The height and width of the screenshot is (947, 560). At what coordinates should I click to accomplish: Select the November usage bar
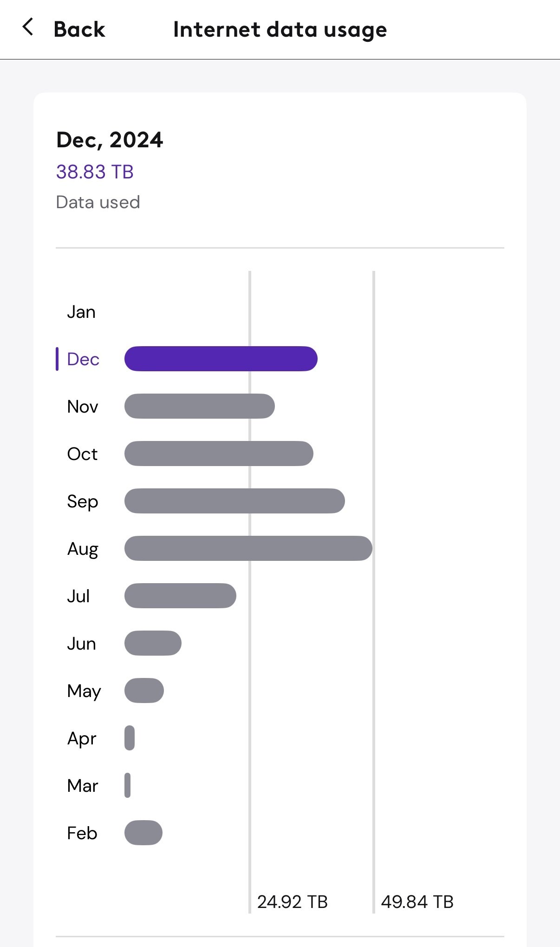pos(199,406)
